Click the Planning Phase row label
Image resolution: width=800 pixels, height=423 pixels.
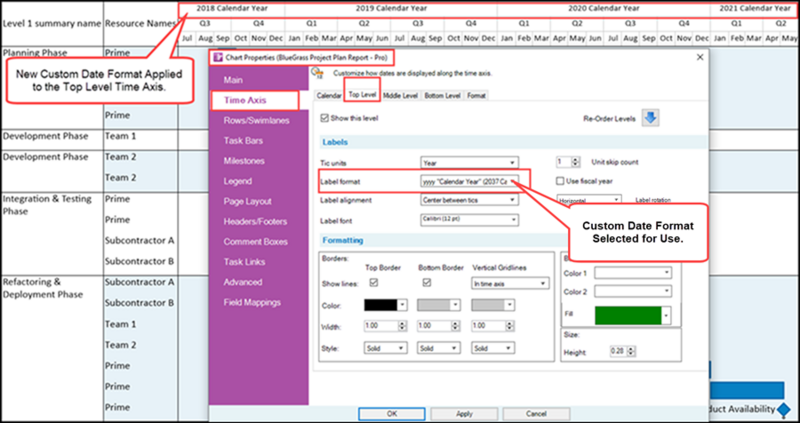[35, 53]
